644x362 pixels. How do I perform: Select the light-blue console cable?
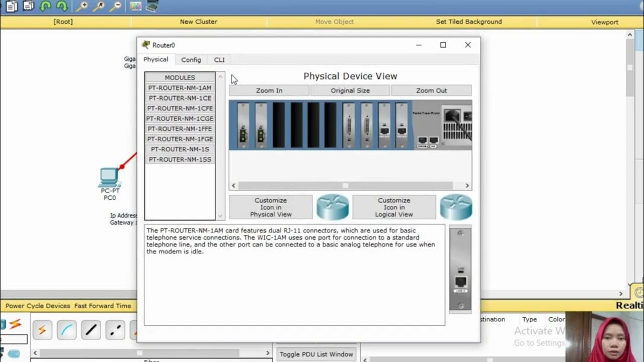(x=66, y=330)
